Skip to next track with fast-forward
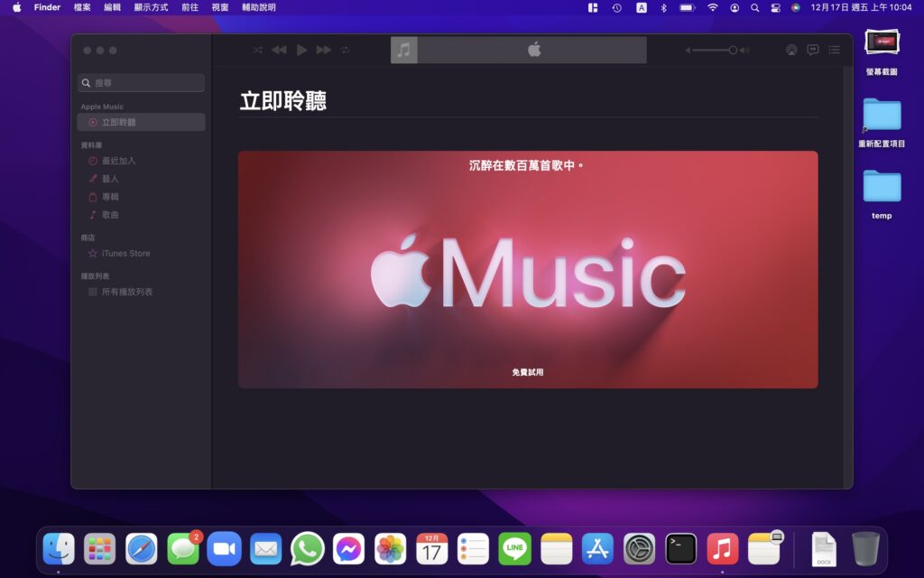This screenshot has width=924, height=578. click(x=324, y=51)
